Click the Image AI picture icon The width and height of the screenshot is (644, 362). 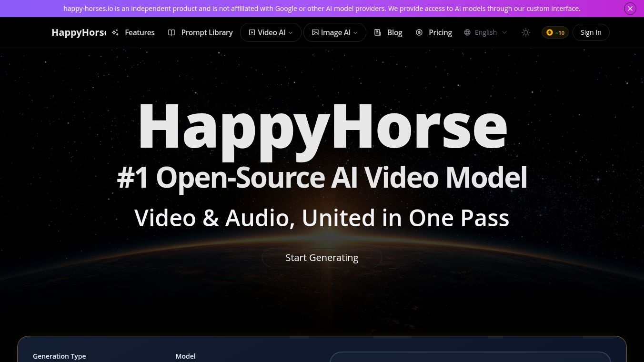tap(315, 32)
